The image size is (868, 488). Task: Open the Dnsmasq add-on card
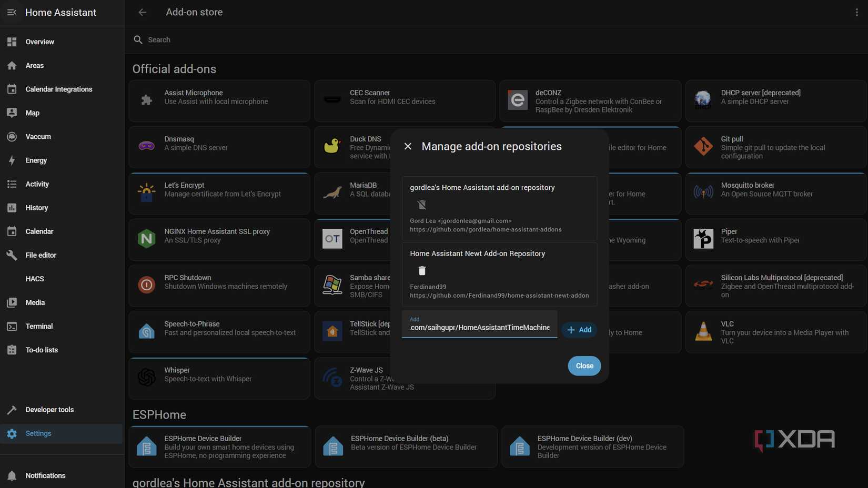coord(219,147)
